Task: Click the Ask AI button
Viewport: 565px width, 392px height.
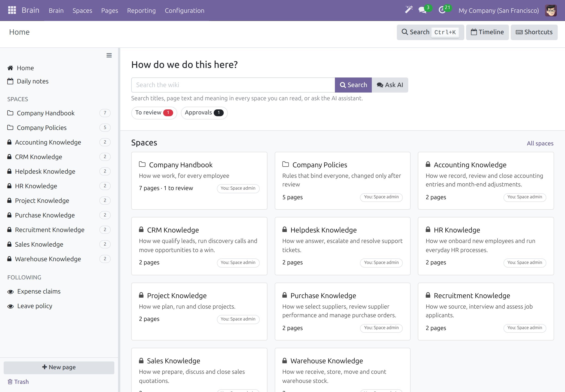Action: pos(390,85)
